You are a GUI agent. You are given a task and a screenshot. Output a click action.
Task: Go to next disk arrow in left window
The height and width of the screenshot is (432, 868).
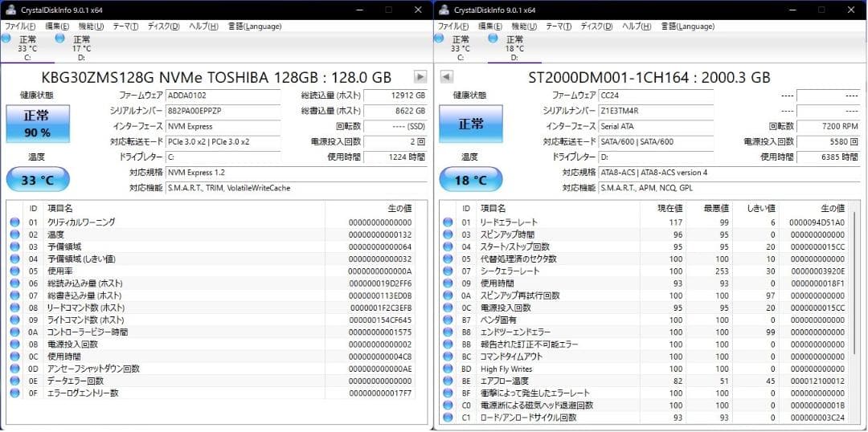[x=420, y=77]
